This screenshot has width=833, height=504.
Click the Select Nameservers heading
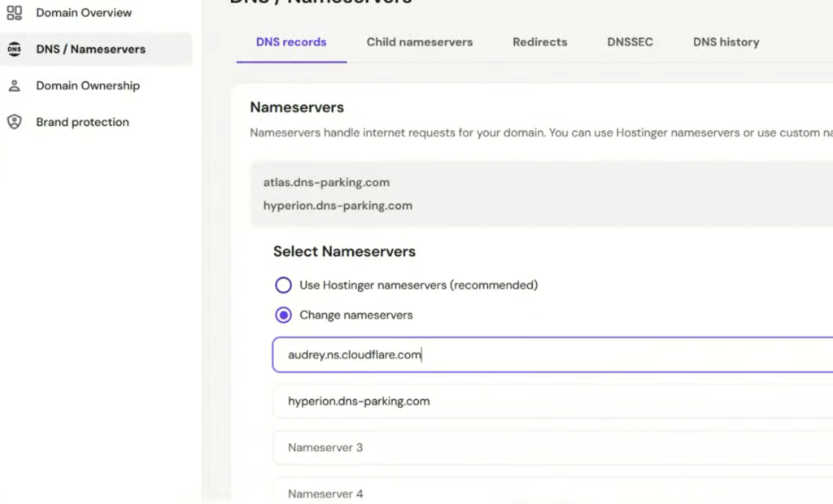click(344, 251)
